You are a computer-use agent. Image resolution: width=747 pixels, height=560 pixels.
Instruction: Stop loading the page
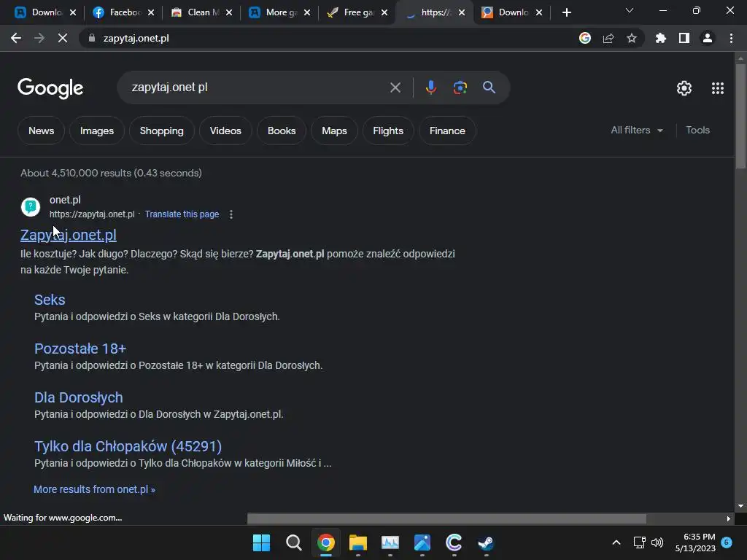(x=63, y=38)
